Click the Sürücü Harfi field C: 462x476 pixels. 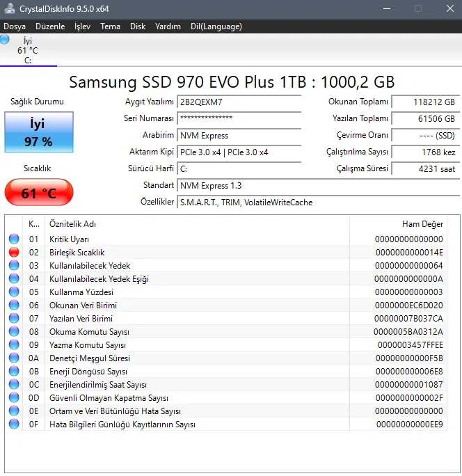coord(239,169)
